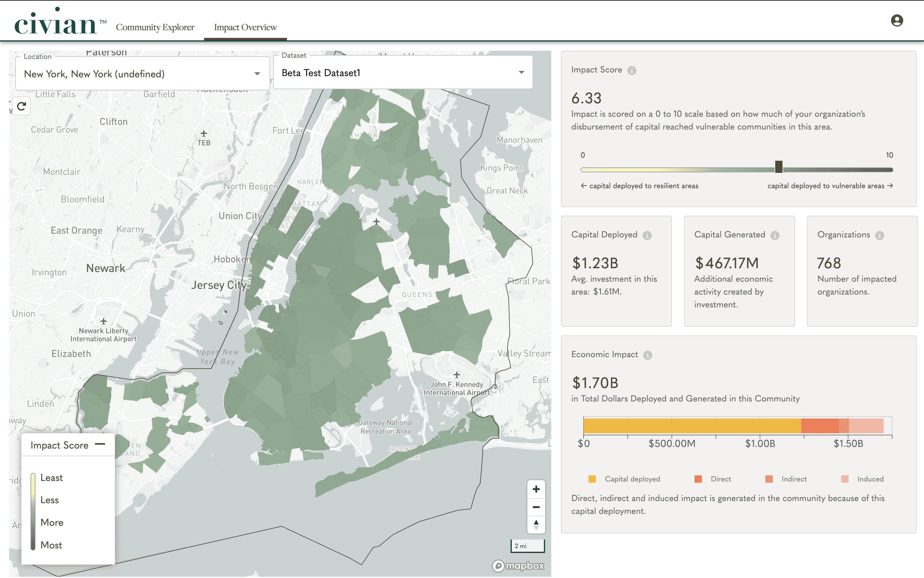Click the John F. Kennedy Airport map label

coord(457,388)
